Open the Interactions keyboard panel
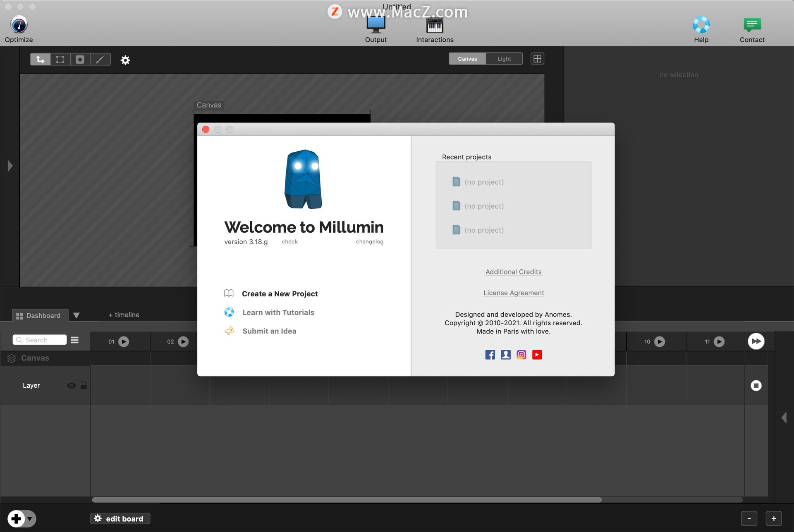Screen dimensions: 794x532 click(435, 30)
